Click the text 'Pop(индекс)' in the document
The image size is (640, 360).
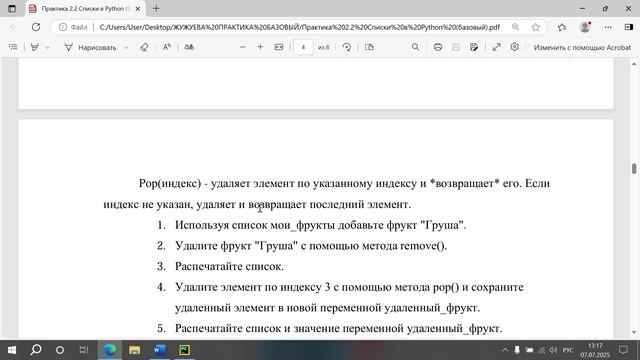click(170, 184)
